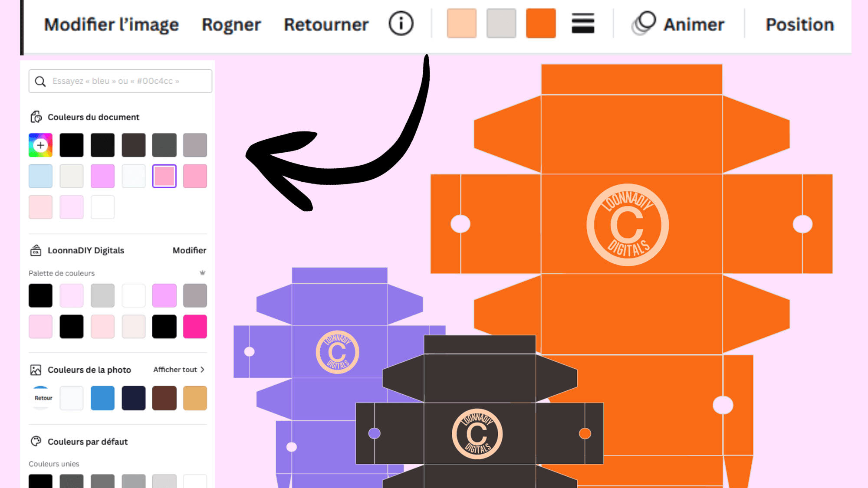
Task: Pick the navy photo color swatch
Action: point(134,398)
